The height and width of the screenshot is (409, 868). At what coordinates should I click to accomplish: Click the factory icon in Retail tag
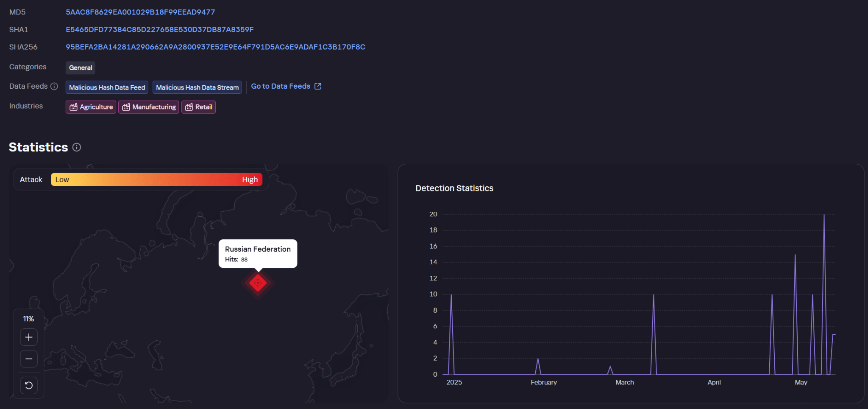189,107
